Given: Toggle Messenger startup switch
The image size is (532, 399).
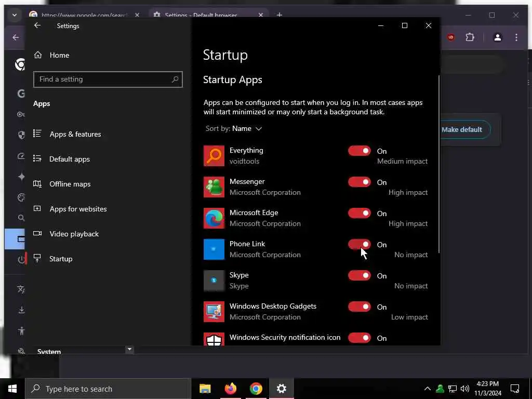Looking at the screenshot, I should pos(360,182).
